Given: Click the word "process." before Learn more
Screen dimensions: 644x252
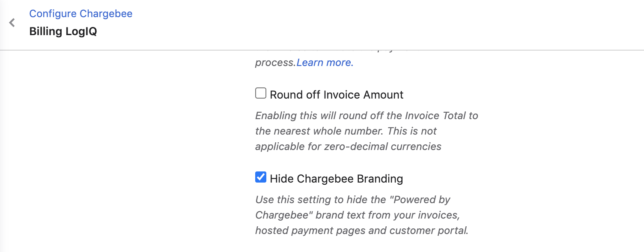Looking at the screenshot, I should coord(276,63).
